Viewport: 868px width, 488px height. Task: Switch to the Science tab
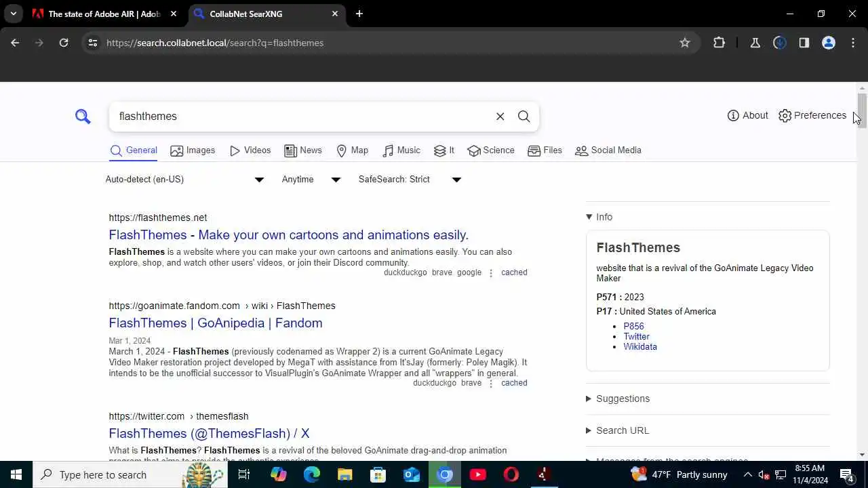click(491, 150)
